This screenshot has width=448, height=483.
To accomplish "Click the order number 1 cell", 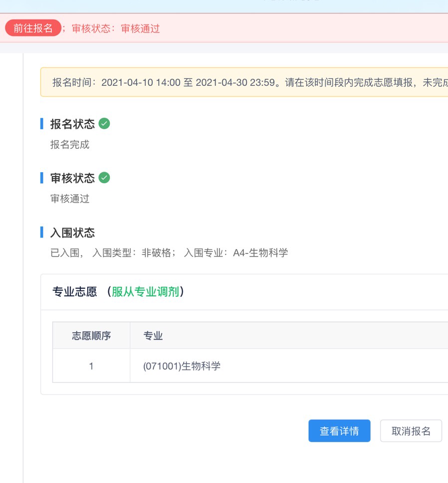I will click(x=91, y=366).
